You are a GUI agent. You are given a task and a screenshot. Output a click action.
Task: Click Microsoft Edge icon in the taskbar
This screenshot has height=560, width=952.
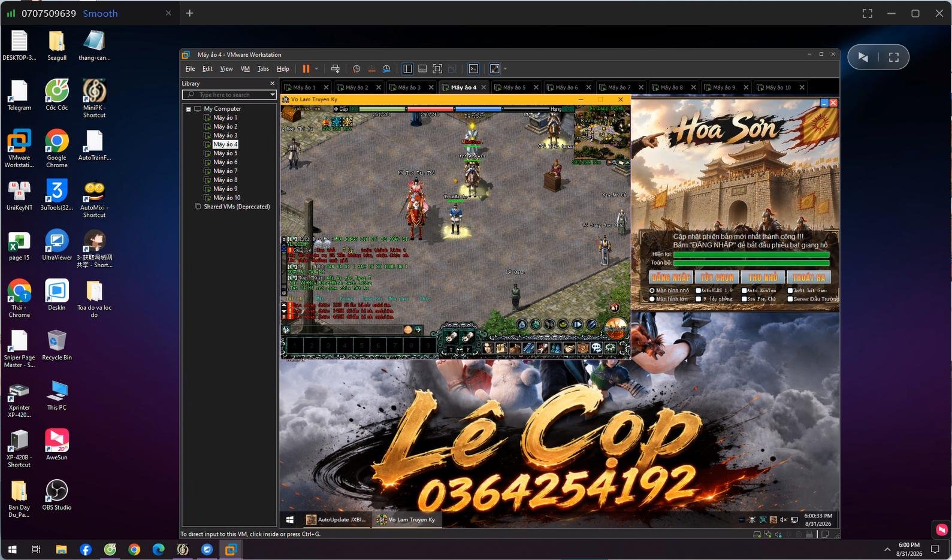coord(158,549)
